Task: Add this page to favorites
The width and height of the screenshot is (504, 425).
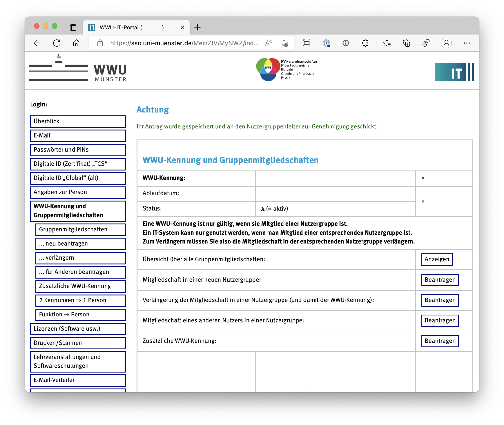Action: [284, 43]
